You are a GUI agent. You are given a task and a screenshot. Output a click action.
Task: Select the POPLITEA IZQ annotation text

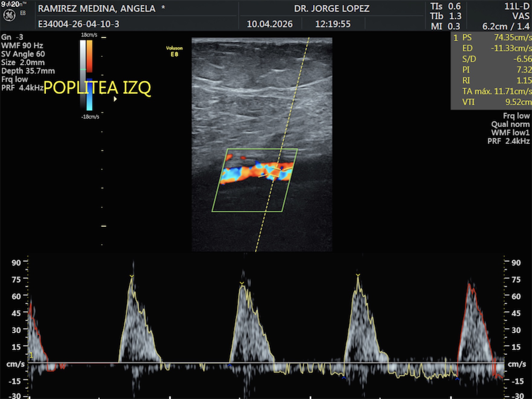pyautogui.click(x=97, y=88)
